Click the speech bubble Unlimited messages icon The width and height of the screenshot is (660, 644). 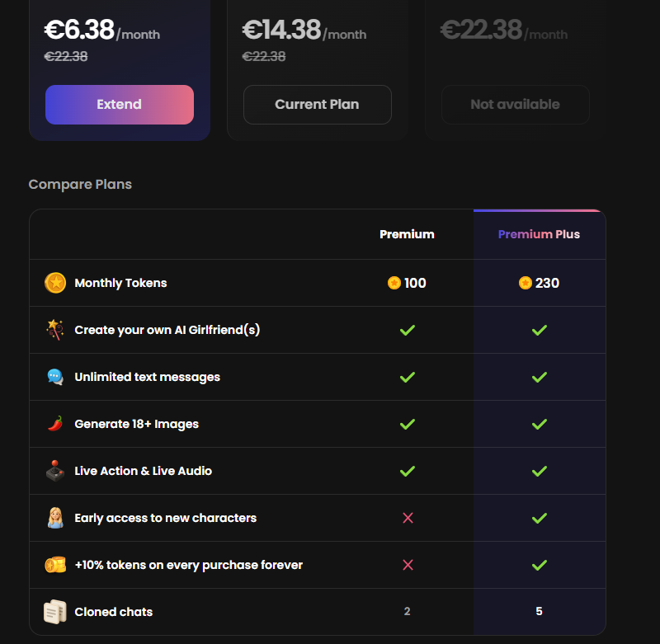55,377
